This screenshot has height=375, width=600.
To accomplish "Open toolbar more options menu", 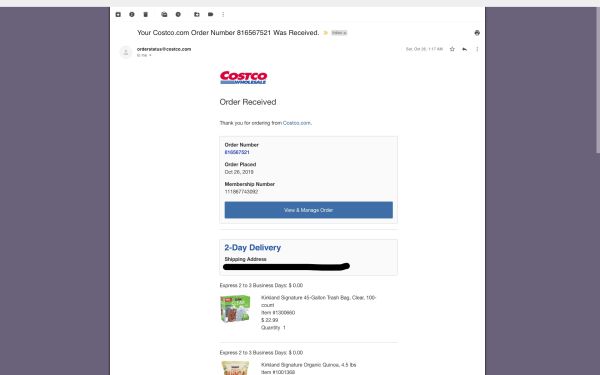I will tap(223, 15).
